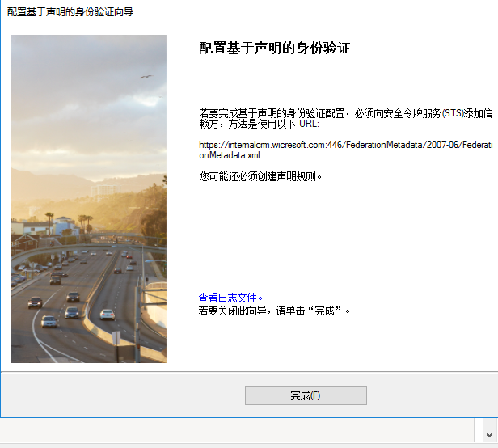Viewport: 498px width, 448px height.
Task: Click the 配置基于声明的身份验证 heading
Action: tap(274, 49)
